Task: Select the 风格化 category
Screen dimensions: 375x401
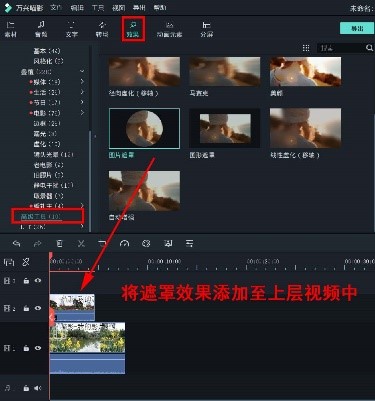Action: 48,61
